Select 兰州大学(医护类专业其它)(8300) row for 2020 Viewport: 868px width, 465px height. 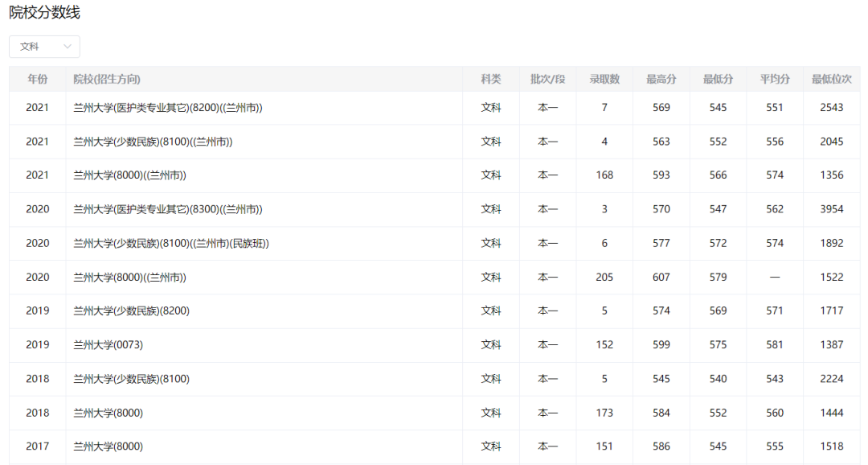coord(168,209)
